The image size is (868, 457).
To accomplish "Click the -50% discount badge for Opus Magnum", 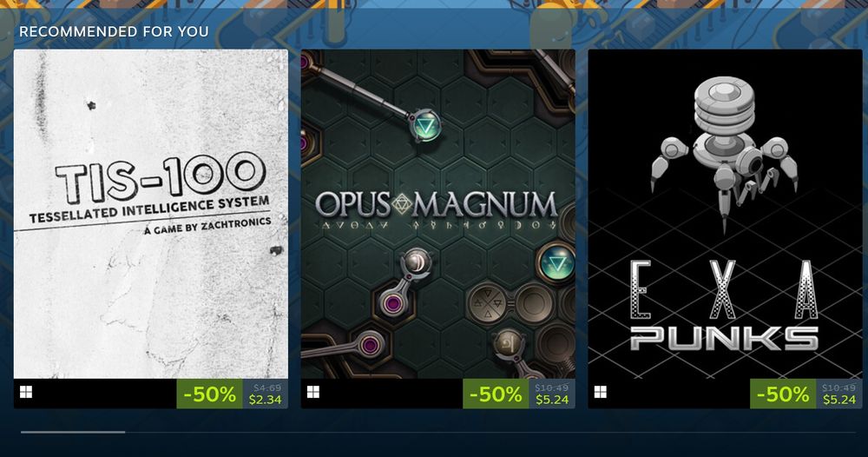I will click(496, 394).
